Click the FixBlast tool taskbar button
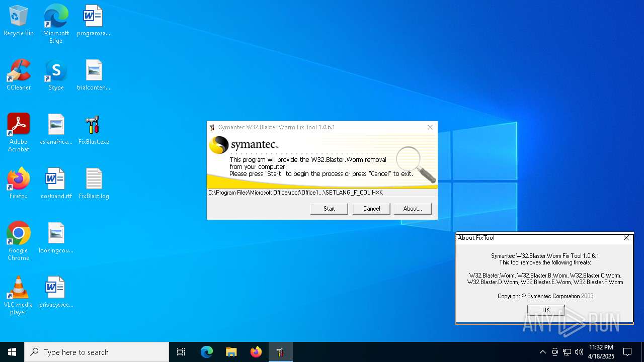Image resolution: width=644 pixels, height=362 pixels. click(280, 352)
